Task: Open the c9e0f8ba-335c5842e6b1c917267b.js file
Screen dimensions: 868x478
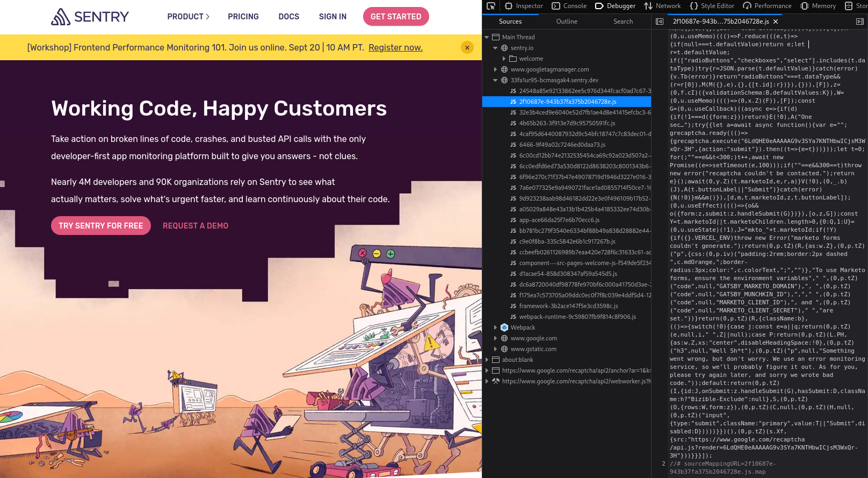Action: tap(567, 241)
